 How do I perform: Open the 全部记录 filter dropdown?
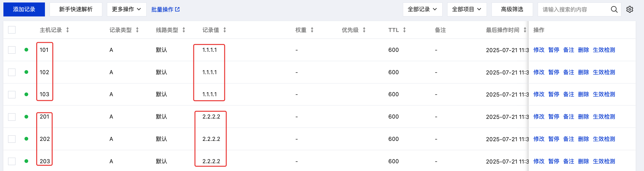422,9
